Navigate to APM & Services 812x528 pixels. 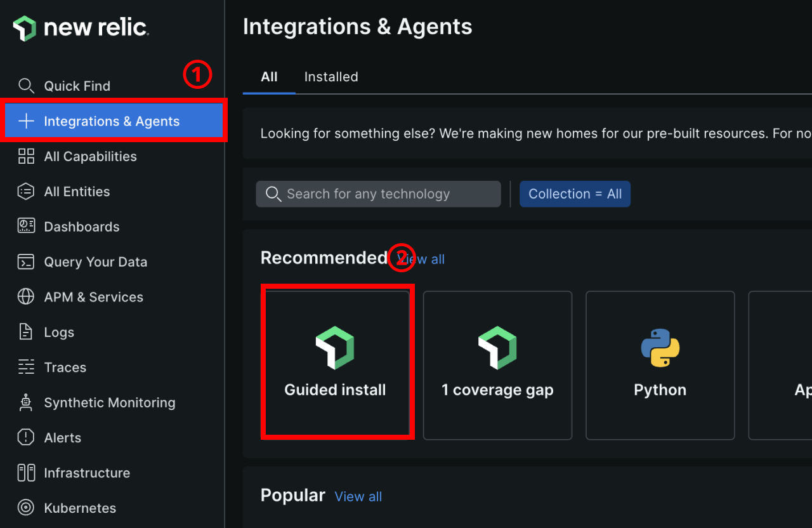click(x=93, y=297)
